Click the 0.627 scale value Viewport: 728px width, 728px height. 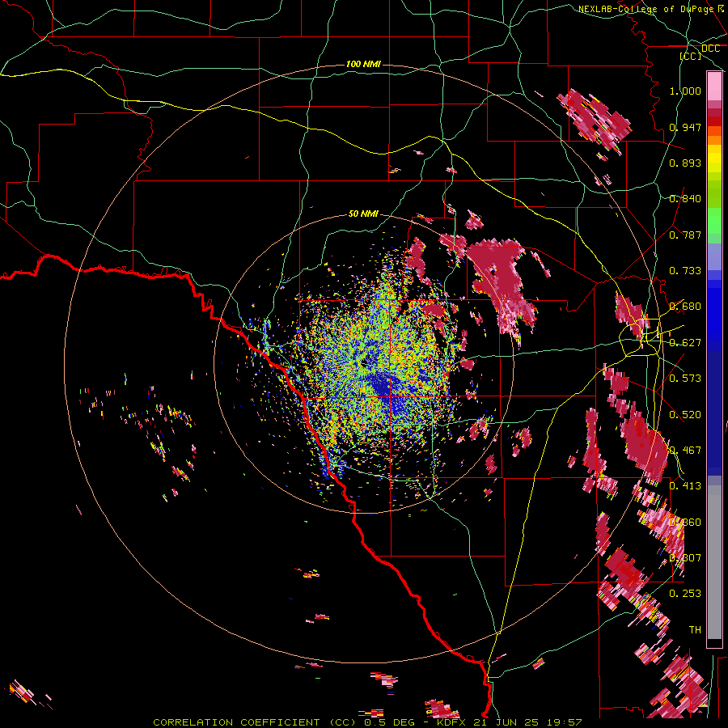click(685, 343)
